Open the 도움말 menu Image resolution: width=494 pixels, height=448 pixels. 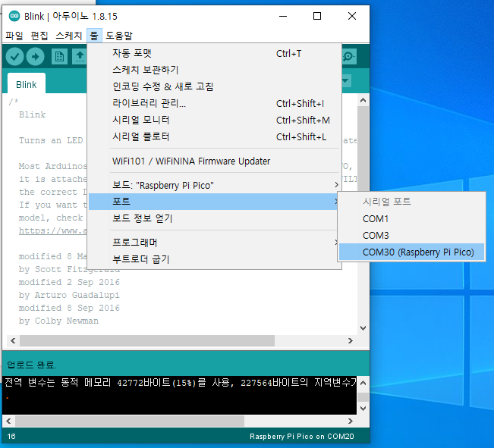(x=119, y=36)
